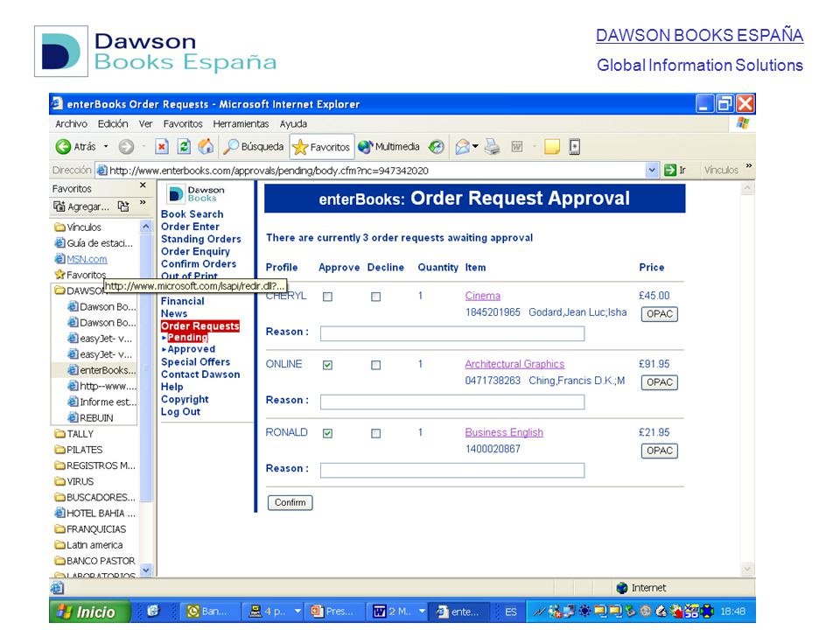840x630 pixels.
Task: Close the Favoritos side panel
Action: pyautogui.click(x=143, y=185)
